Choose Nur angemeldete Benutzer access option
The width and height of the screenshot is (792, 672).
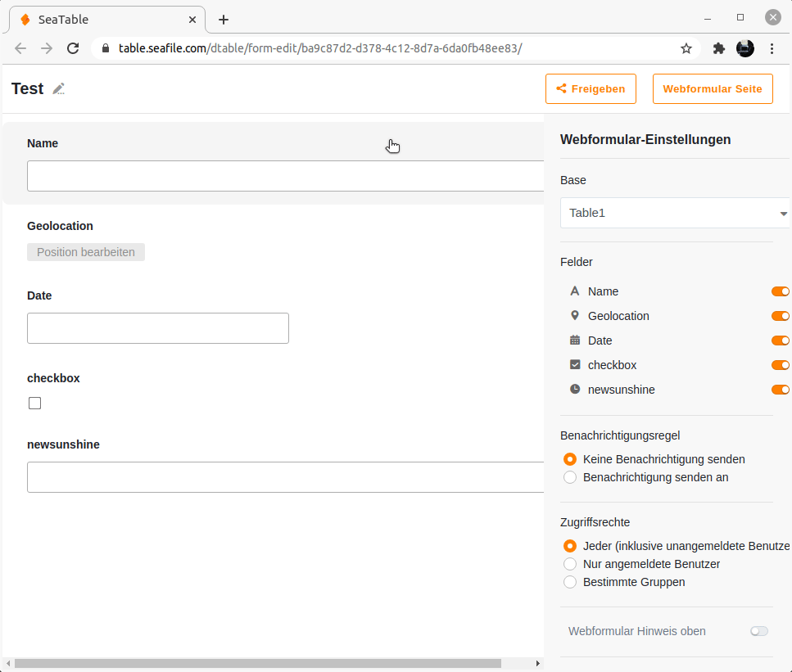570,564
